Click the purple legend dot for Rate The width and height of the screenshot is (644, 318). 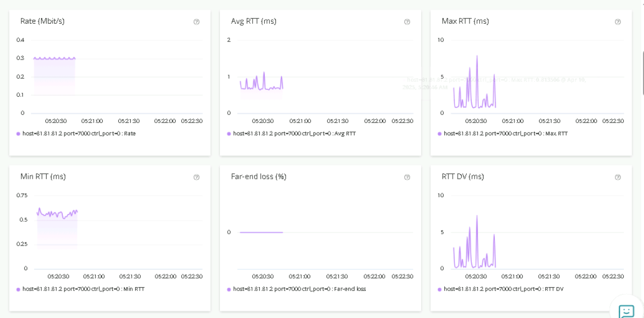[19, 134]
